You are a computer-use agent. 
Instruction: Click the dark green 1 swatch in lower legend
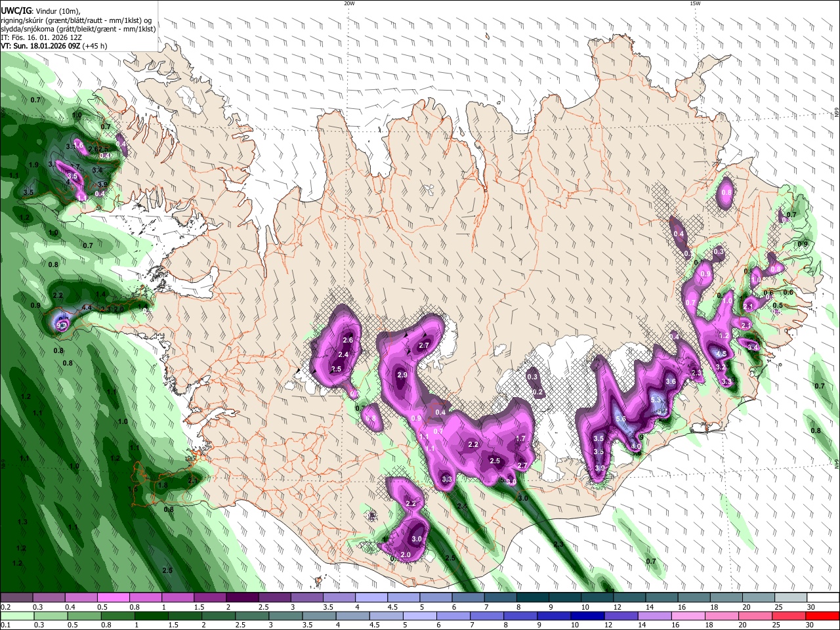[x=152, y=616]
